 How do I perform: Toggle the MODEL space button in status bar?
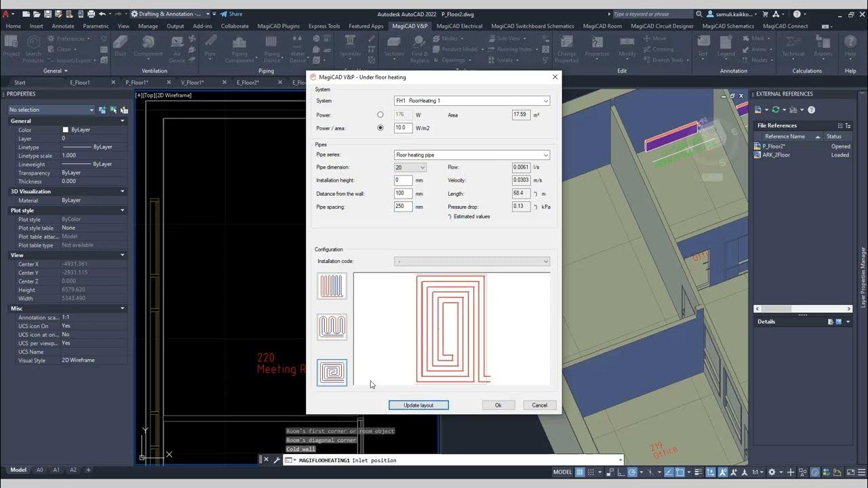pyautogui.click(x=563, y=472)
